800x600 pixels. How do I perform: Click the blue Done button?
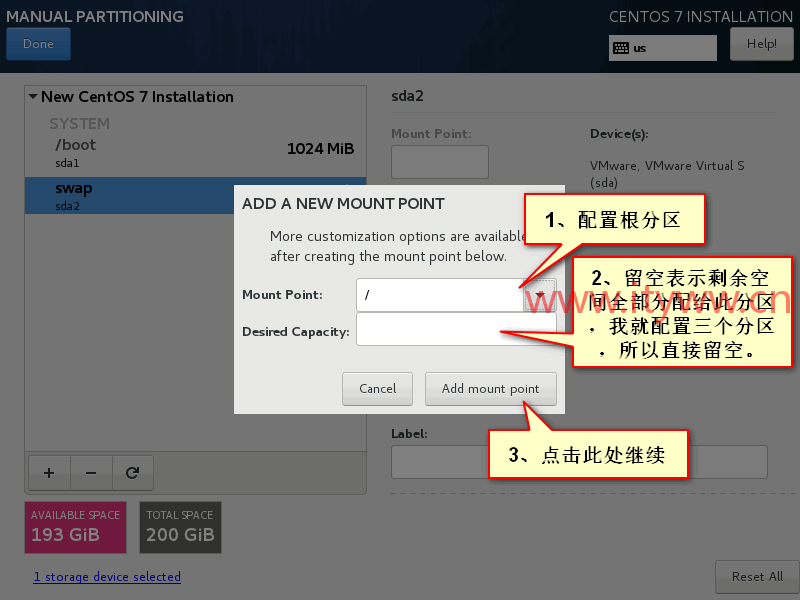click(x=38, y=44)
